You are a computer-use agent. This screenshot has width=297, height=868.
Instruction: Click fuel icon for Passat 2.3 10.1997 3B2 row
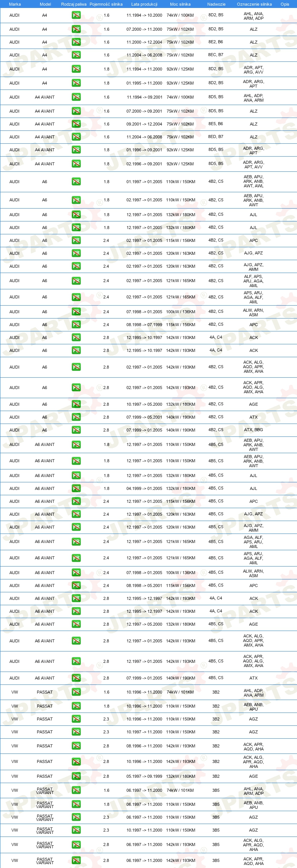(x=76, y=732)
